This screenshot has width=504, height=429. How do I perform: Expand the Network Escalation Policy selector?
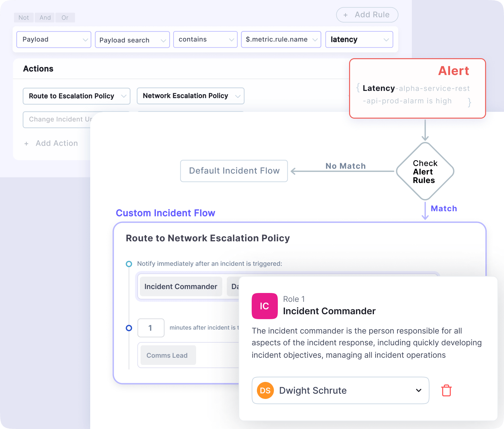(x=190, y=96)
